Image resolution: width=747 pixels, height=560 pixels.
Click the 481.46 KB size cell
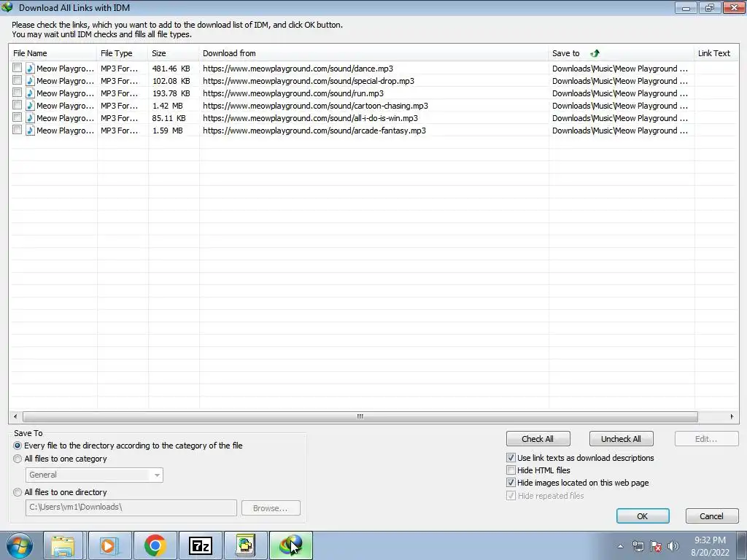pyautogui.click(x=171, y=69)
